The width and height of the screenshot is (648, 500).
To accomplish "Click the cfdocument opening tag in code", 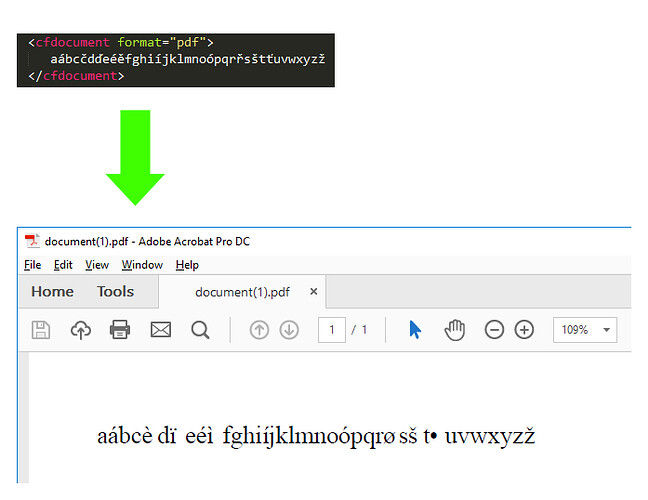I will (121, 43).
